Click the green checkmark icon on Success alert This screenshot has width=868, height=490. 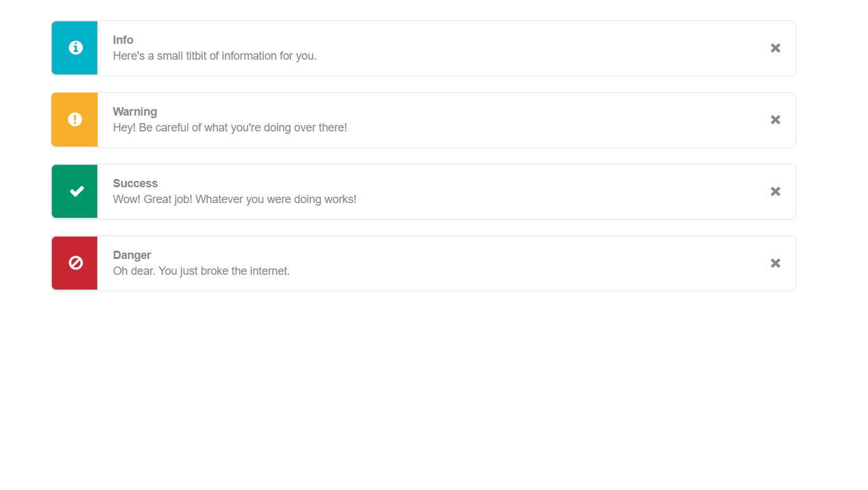tap(75, 191)
